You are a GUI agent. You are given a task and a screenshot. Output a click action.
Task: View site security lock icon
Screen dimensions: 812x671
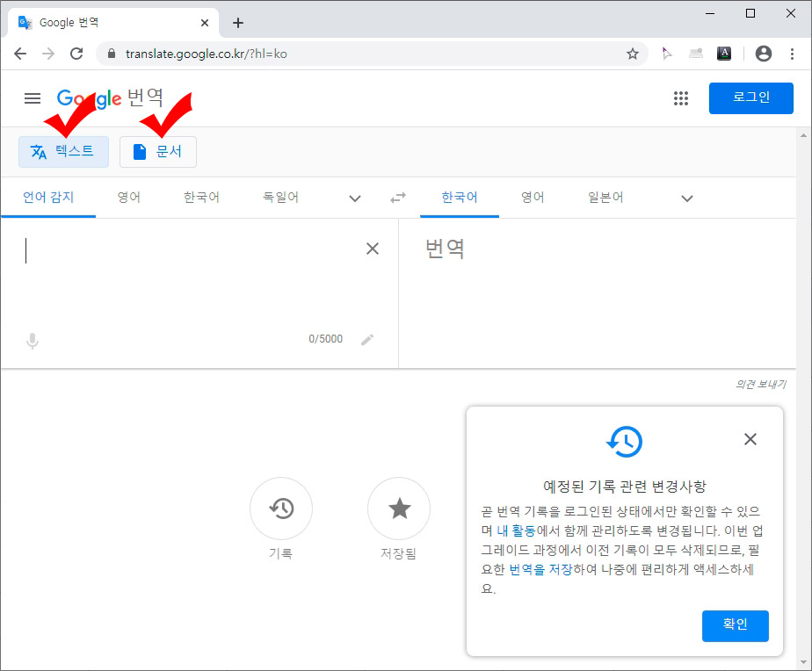click(112, 54)
